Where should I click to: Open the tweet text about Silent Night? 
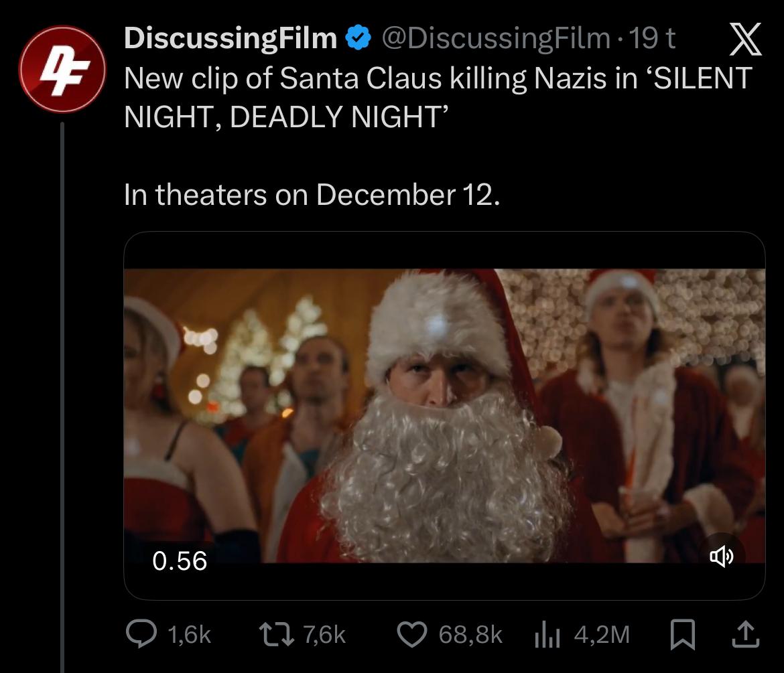pyautogui.click(x=436, y=98)
